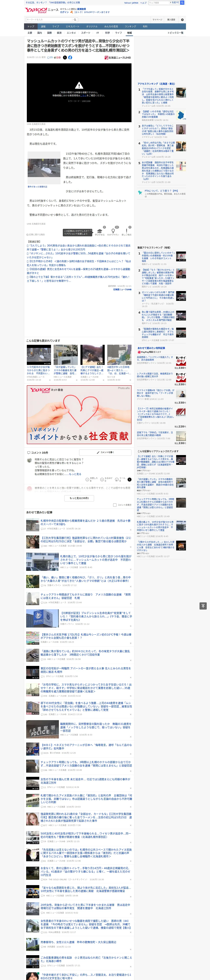The width and height of the screenshot is (210, 980).
Task: Open the エキスパート tab
Action: pyautogui.click(x=72, y=27)
